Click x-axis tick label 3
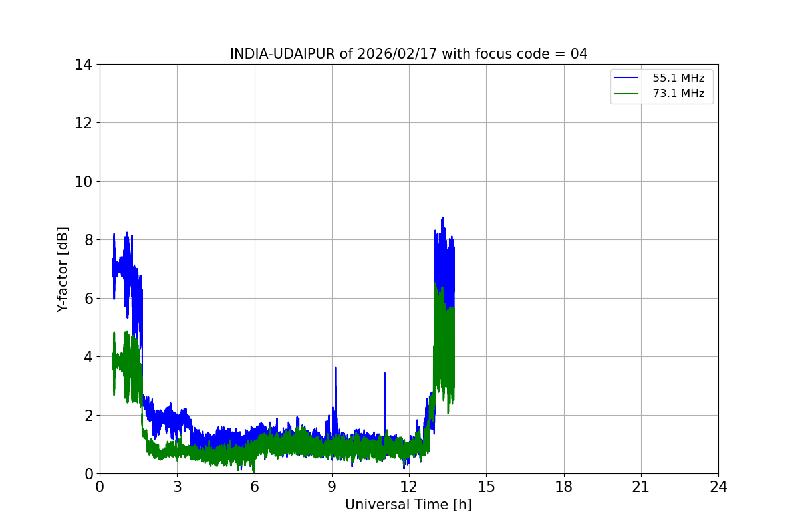798x532 pixels. 177,487
